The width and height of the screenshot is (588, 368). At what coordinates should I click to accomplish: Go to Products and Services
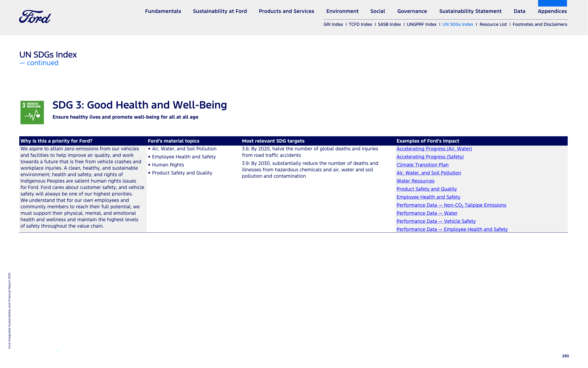286,11
